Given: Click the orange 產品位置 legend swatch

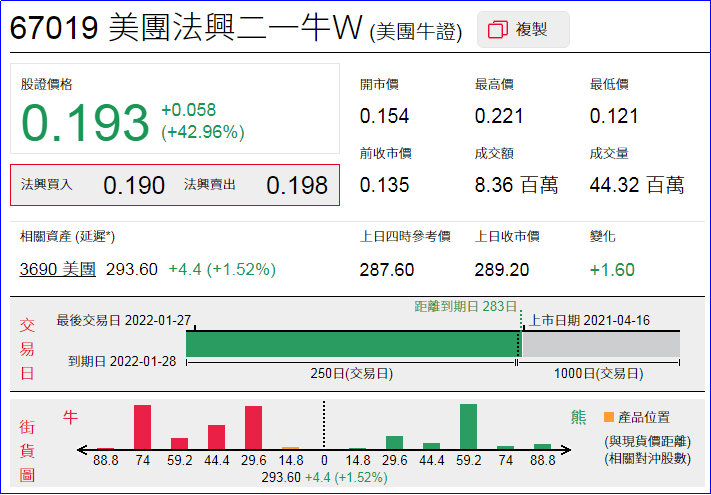Looking at the screenshot, I should [609, 417].
